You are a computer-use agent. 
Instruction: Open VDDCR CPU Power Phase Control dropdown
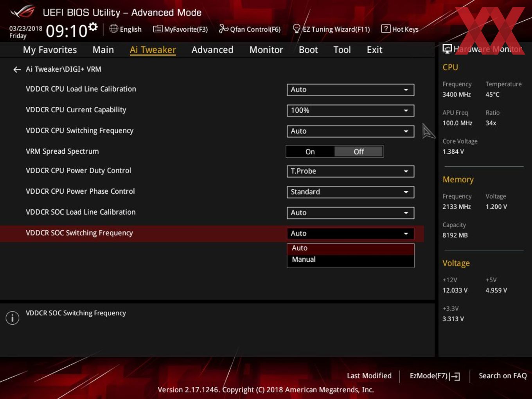click(x=350, y=192)
